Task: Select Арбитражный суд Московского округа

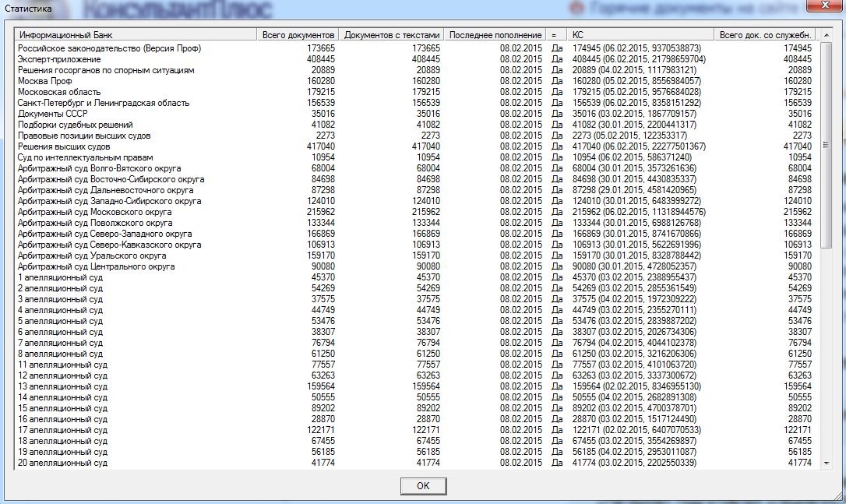Action: tap(415, 212)
